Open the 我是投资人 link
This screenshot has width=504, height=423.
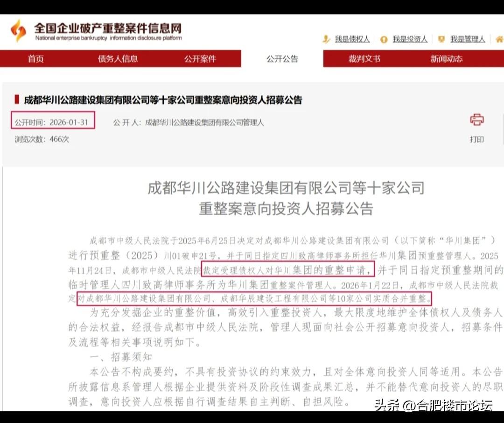click(410, 39)
